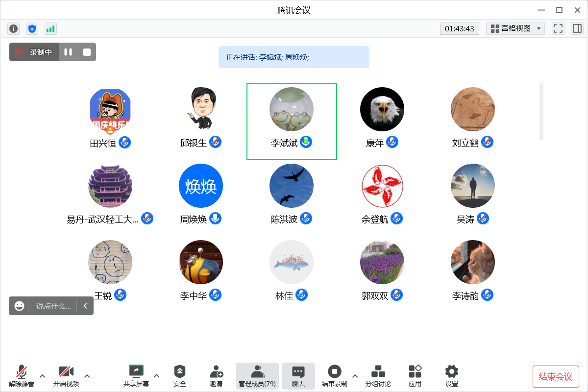The height and width of the screenshot is (392, 588).
Task: Enter full screen mode
Action: point(558,28)
